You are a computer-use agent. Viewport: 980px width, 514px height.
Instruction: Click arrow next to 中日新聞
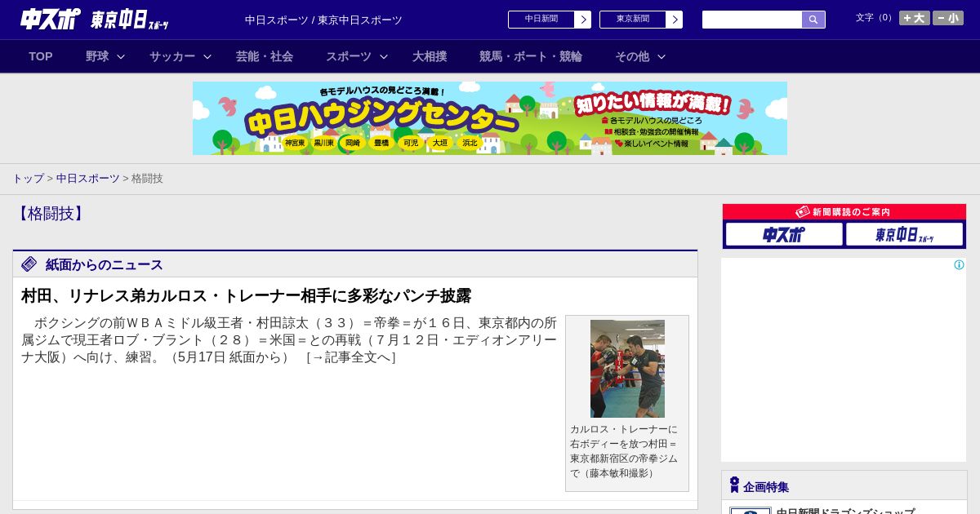[x=582, y=20]
